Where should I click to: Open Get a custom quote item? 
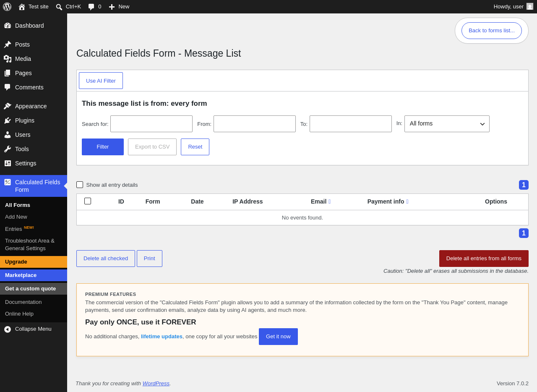click(34, 289)
